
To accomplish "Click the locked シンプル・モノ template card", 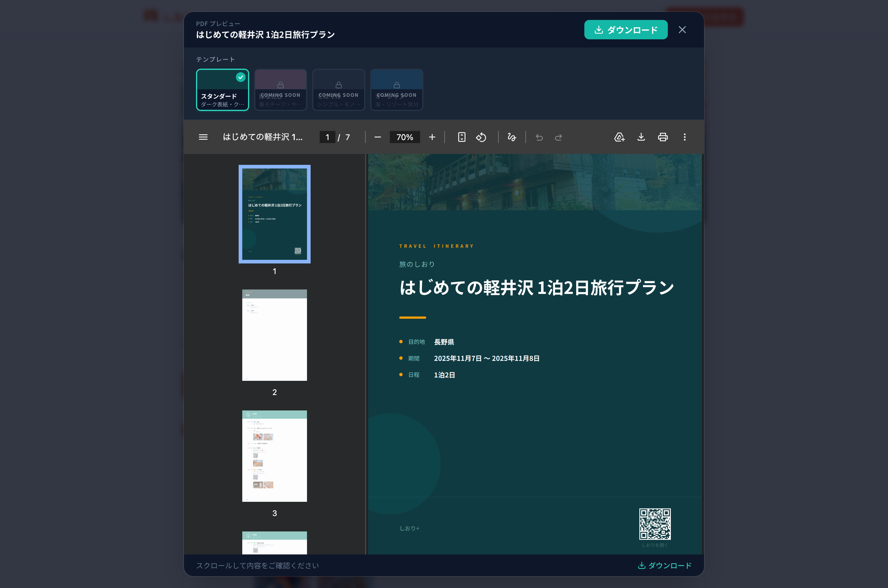I will [339, 90].
